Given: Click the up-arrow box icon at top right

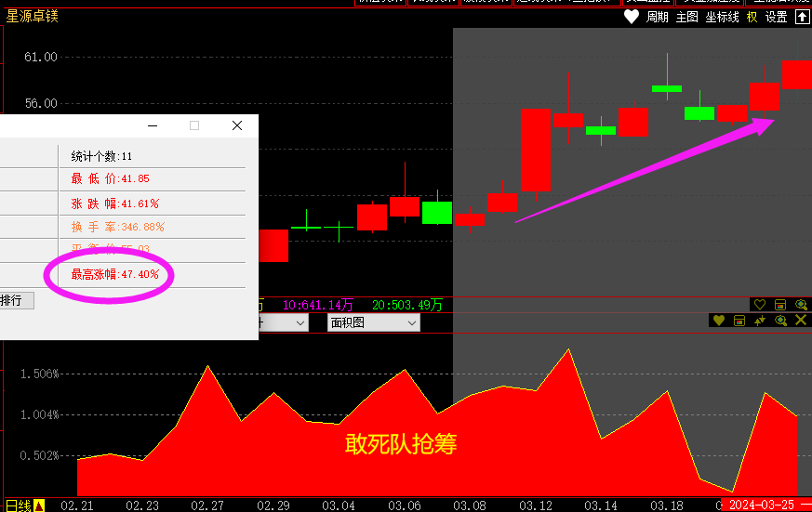Looking at the screenshot, I should click(x=802, y=17).
